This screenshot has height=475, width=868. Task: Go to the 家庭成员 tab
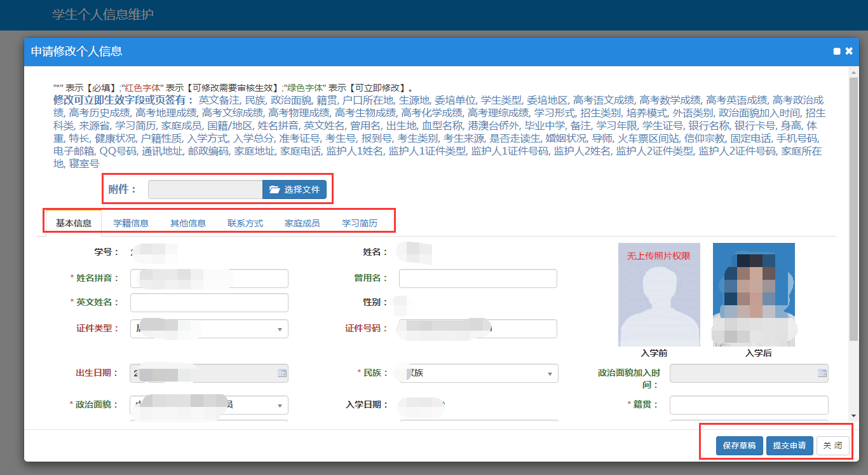(302, 223)
